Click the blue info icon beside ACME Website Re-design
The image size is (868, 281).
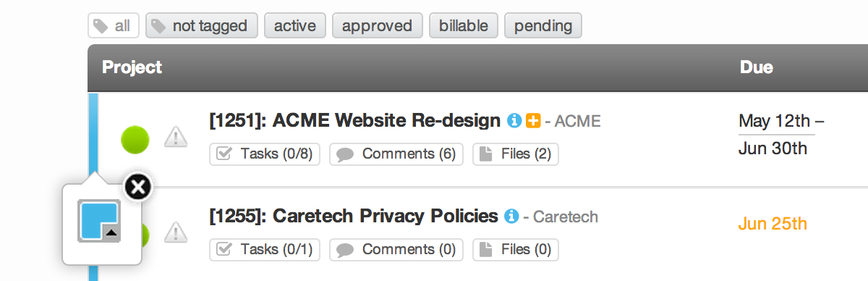tap(514, 121)
